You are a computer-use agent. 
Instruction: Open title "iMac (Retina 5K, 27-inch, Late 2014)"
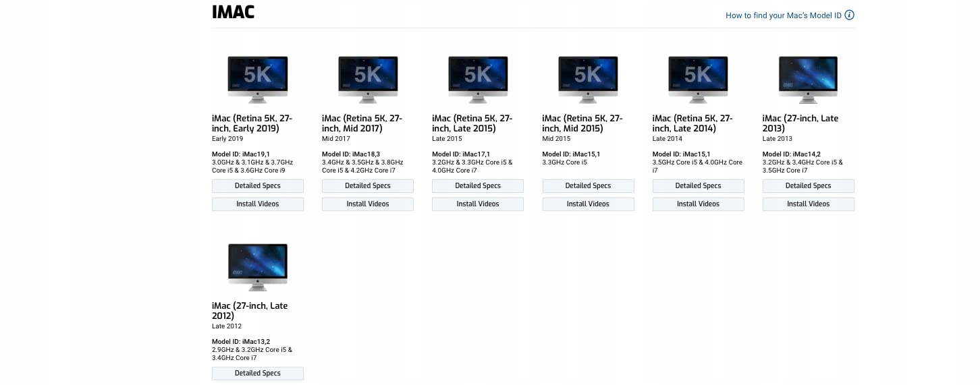tap(692, 123)
